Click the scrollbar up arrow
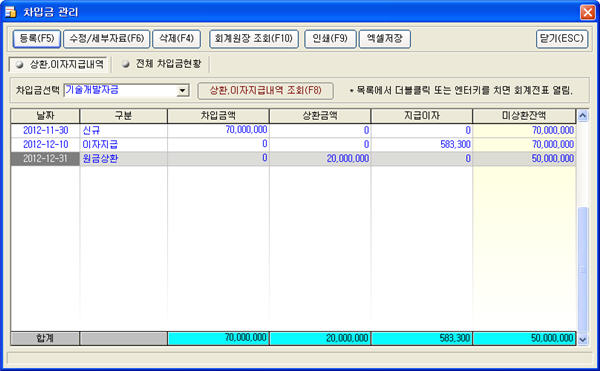The height and width of the screenshot is (371, 600). tap(582, 115)
